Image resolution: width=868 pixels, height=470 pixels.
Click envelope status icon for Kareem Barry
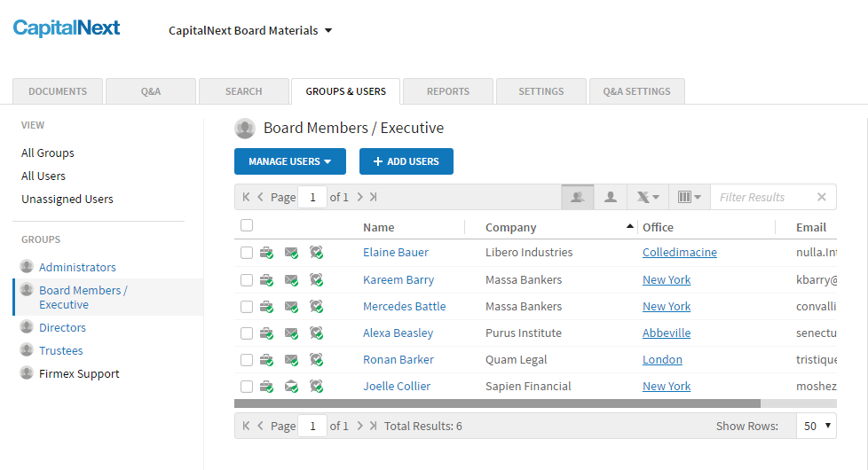[x=291, y=280]
